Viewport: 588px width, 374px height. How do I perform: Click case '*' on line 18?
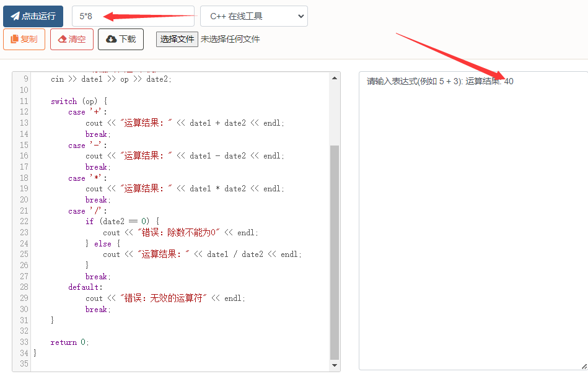click(87, 178)
